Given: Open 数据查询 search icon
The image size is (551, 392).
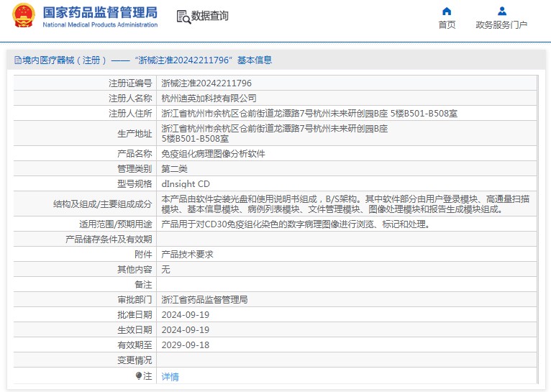Looking at the screenshot, I should (183, 17).
